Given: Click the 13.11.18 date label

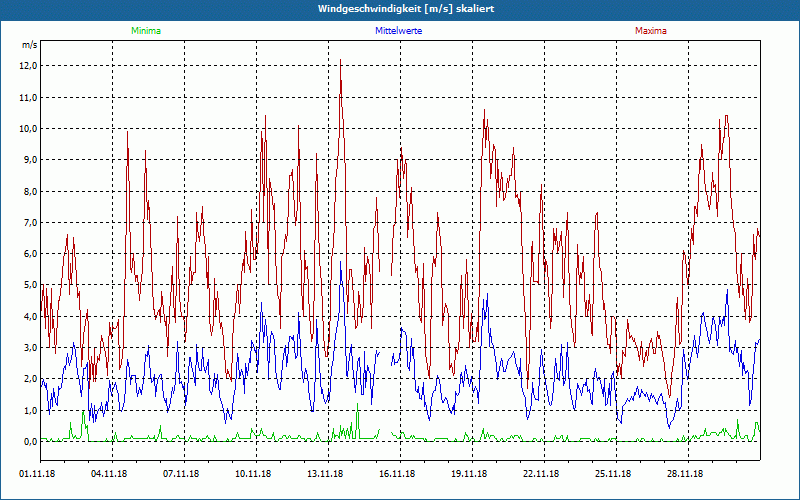Looking at the screenshot, I should click(325, 473).
